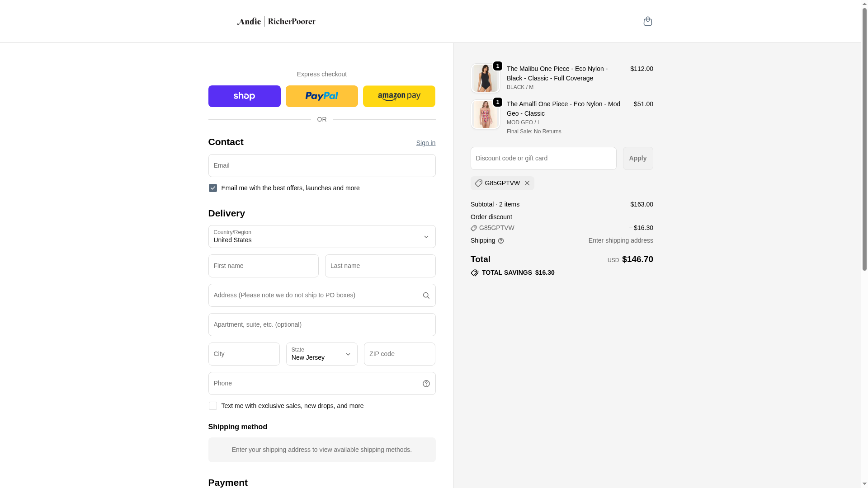Click the discount code input field
868x488 pixels.
pos(543,158)
